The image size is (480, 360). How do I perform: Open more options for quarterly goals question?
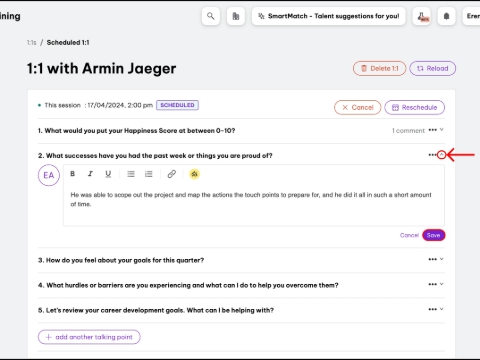pos(432,259)
